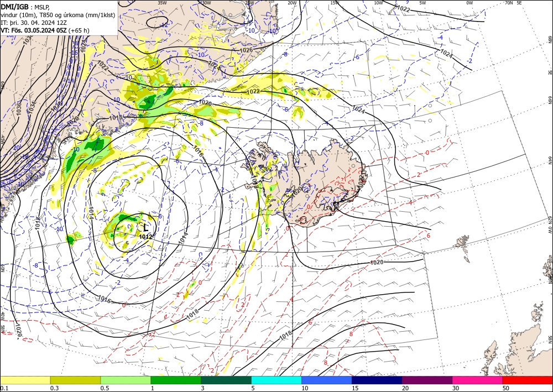The width and height of the screenshot is (553, 392).
Task: Click the '35W' longitude label
Action: pos(162,3)
